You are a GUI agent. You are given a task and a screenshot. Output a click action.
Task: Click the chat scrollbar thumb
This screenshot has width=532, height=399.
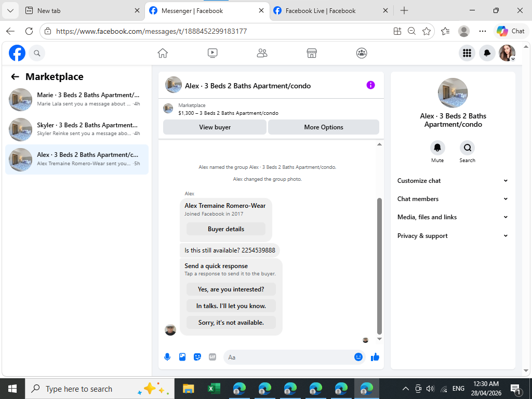click(379, 266)
